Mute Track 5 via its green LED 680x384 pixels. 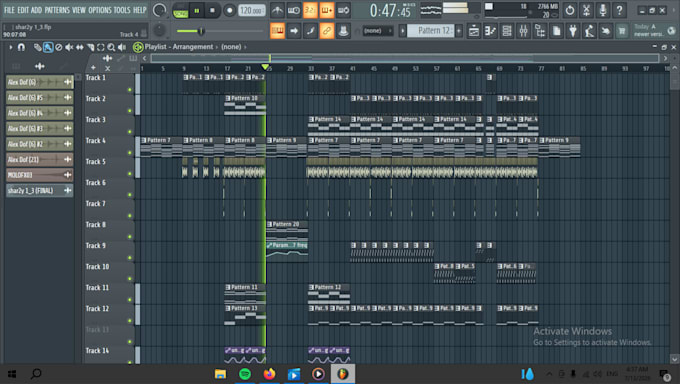click(130, 174)
